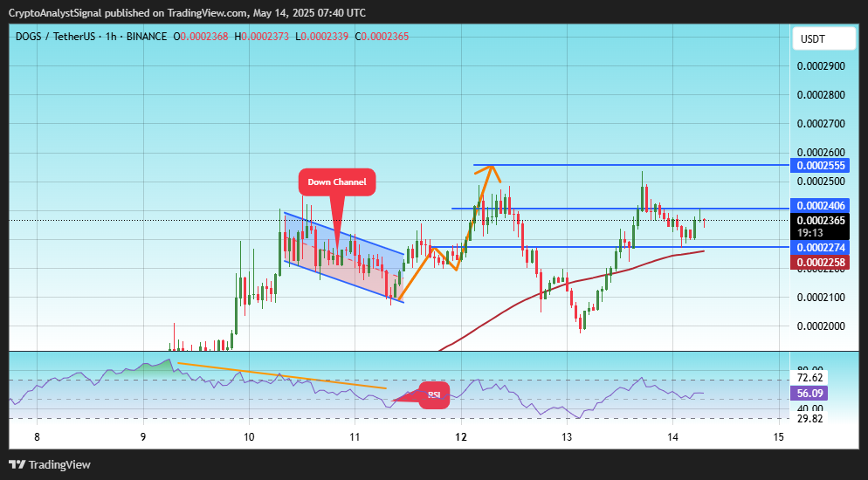
Task: Click the TradingView logo at bottom left
Action: click(x=50, y=464)
